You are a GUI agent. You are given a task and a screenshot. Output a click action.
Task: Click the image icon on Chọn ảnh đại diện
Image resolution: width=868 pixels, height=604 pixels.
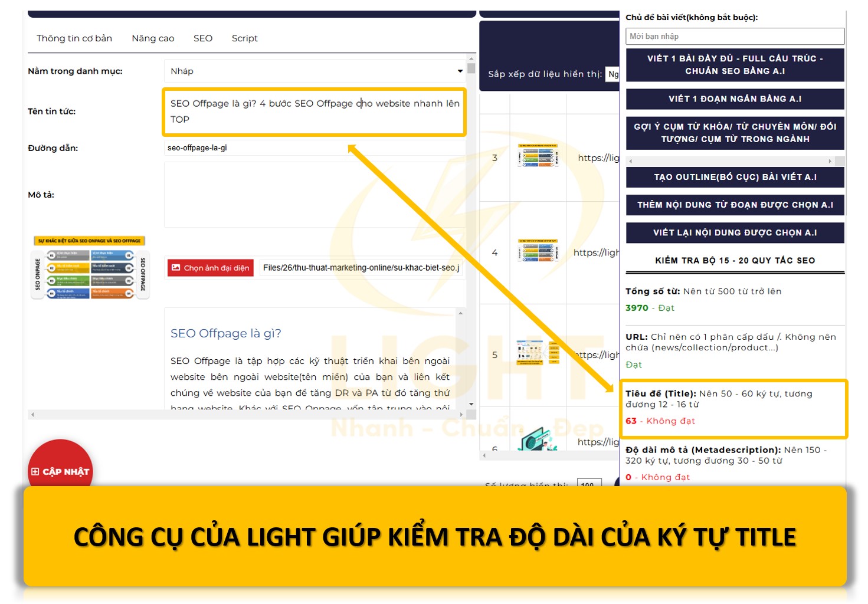[176, 268]
